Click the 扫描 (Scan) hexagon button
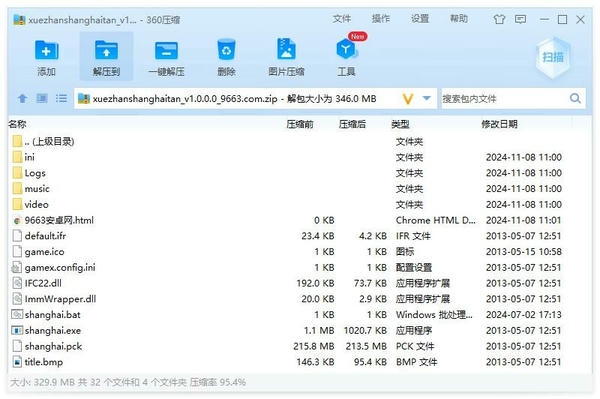 click(x=553, y=57)
